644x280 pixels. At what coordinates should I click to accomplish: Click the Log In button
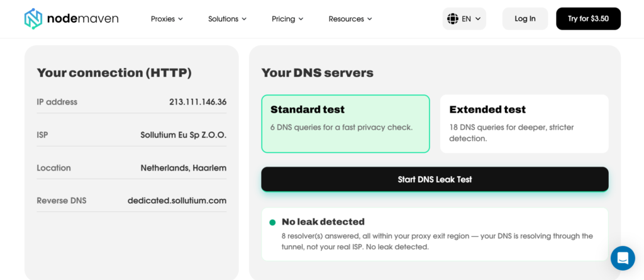coord(525,19)
